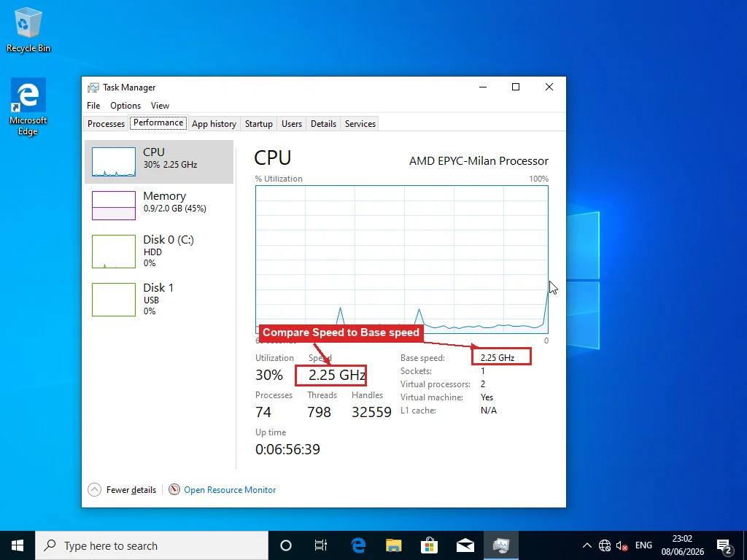
Task: Click the Threads count 798
Action: point(320,412)
